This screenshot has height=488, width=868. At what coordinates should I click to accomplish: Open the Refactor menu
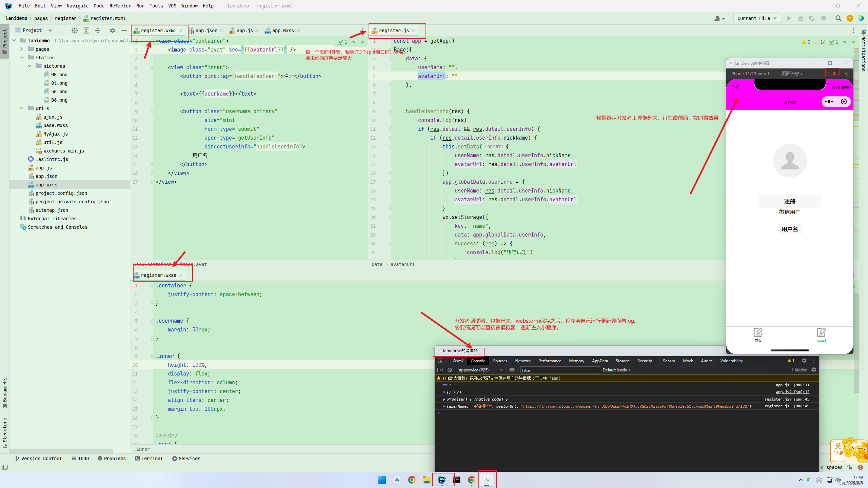120,6
